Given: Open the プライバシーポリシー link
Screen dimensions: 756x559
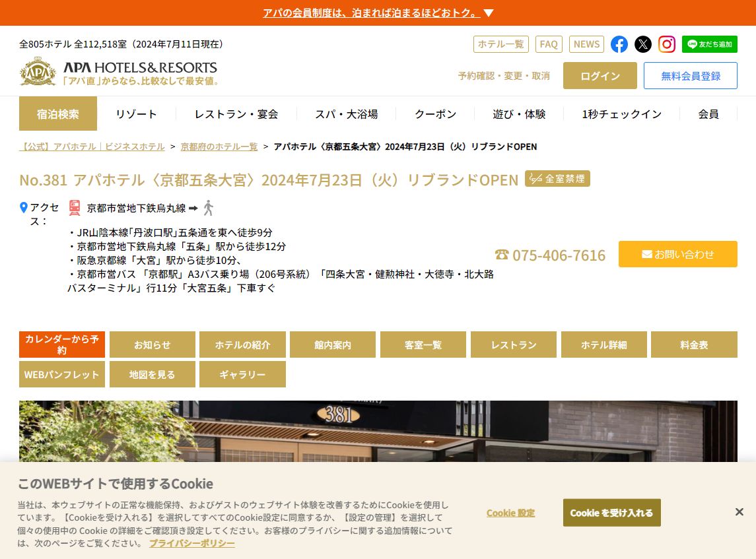Looking at the screenshot, I should point(192,543).
